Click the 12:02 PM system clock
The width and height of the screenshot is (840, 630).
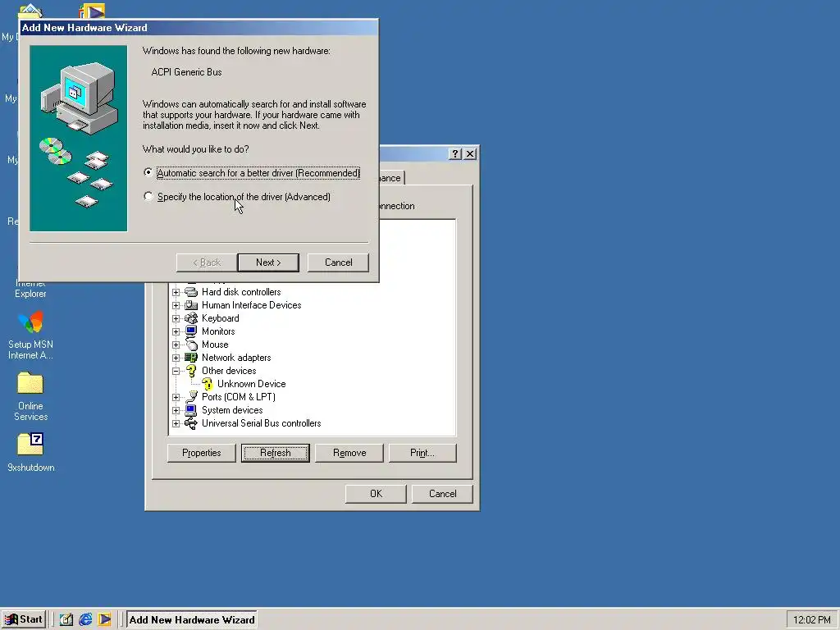coord(811,620)
